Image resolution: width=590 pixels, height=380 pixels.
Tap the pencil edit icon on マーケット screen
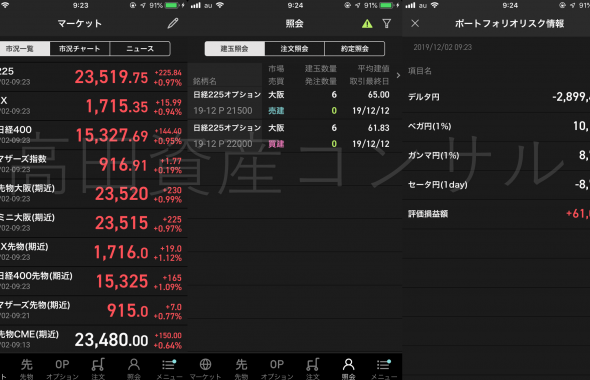point(173,23)
